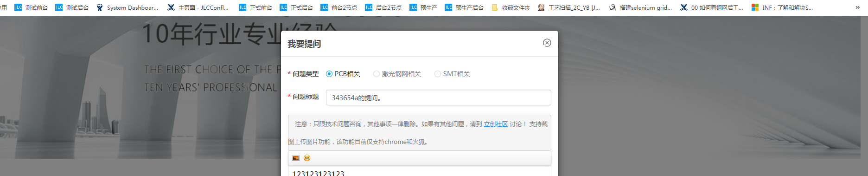The image size is (868, 176).
Task: Close the 我要提问 dialog
Action: 547,43
